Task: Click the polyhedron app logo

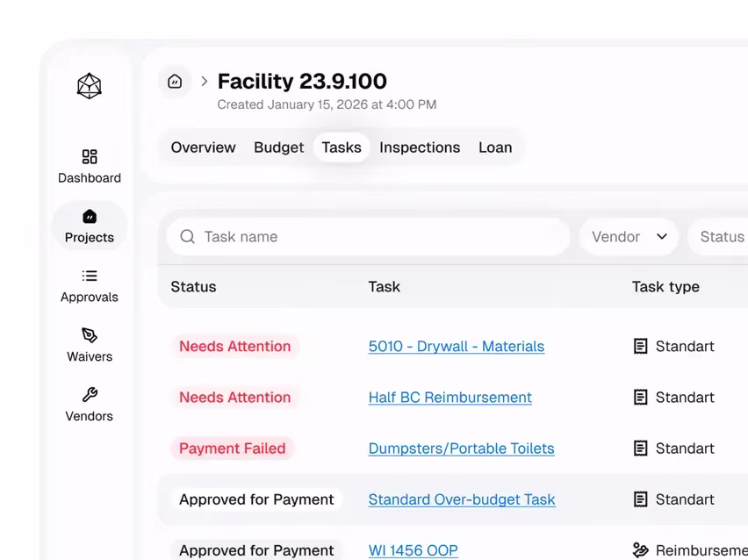Action: click(x=90, y=86)
